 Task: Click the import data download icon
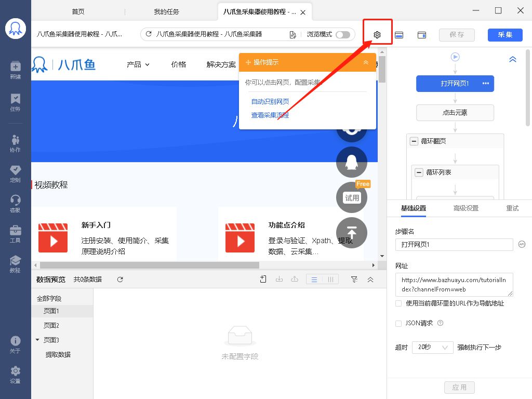(279, 279)
